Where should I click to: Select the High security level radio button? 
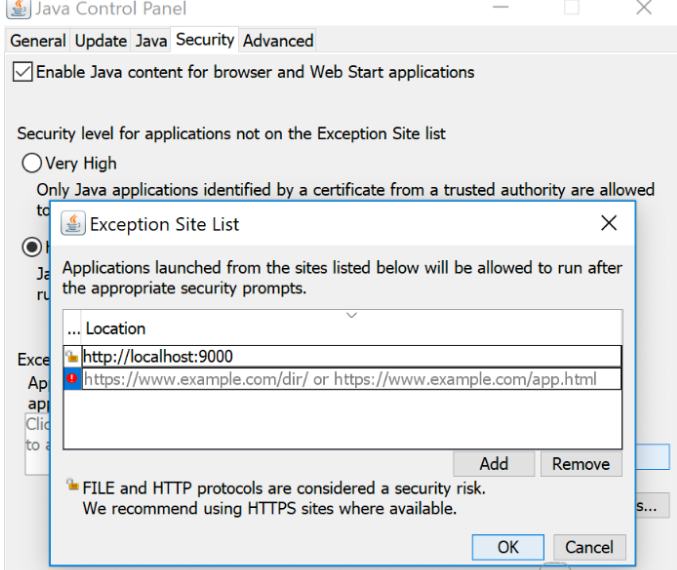click(x=32, y=247)
